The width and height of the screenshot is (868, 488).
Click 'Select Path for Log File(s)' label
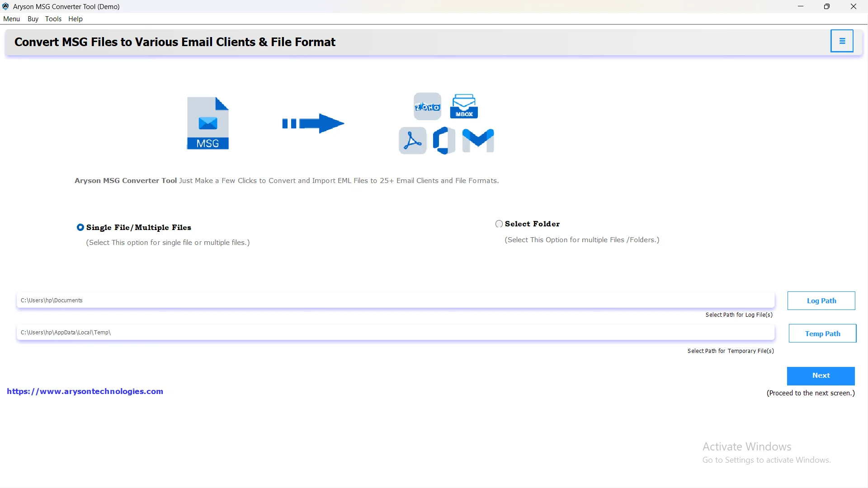tap(739, 315)
